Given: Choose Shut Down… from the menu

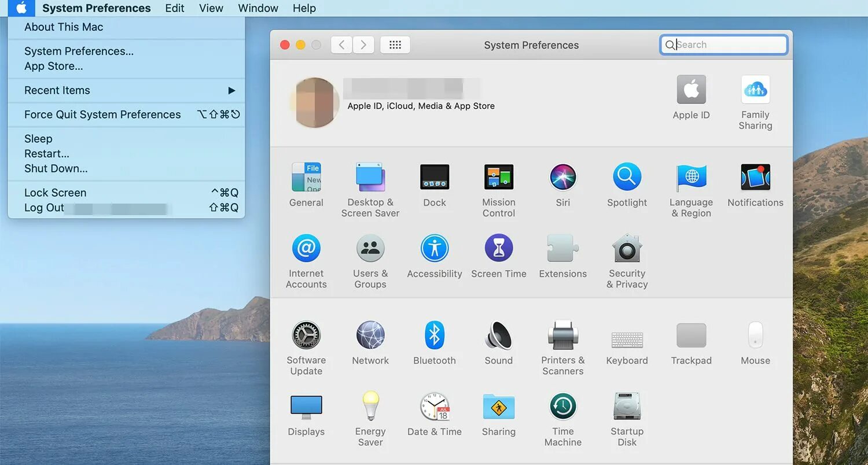Looking at the screenshot, I should click(x=126, y=169).
